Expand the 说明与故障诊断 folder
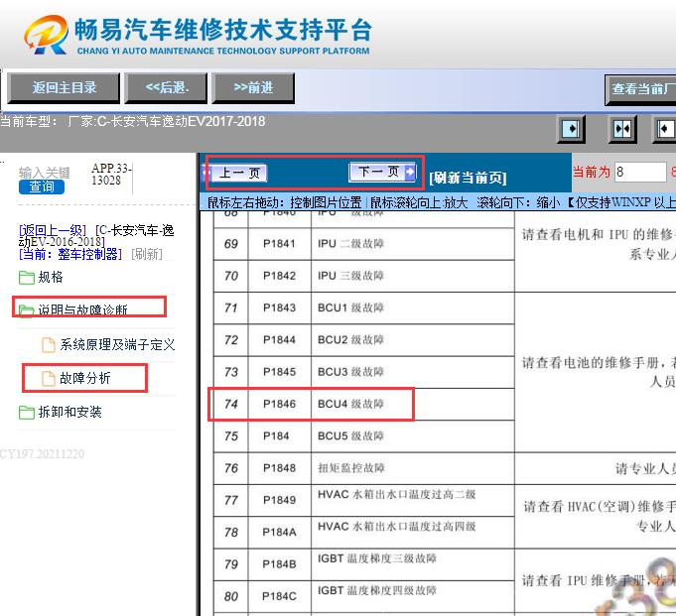Viewport: 676px width, 616px height. pos(82,309)
